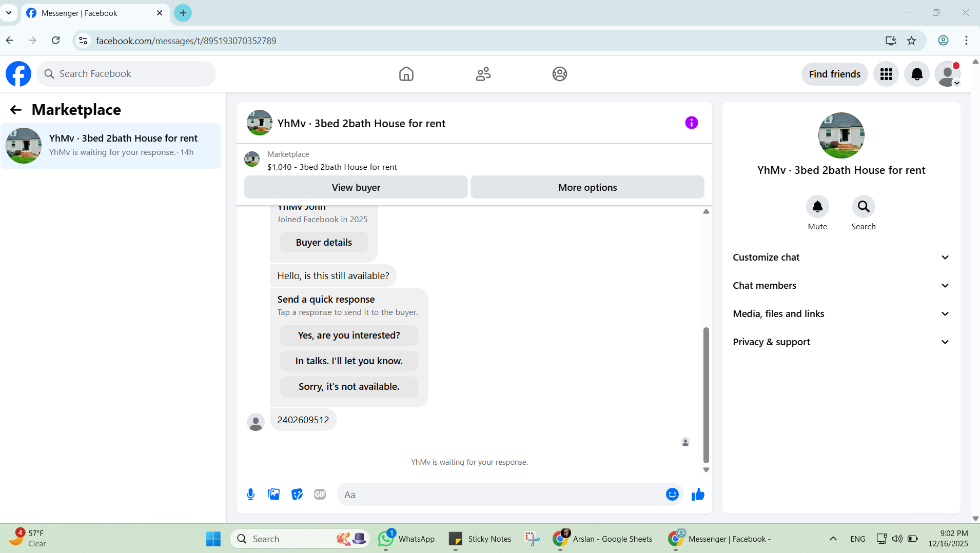
Task: Open the ENG language indicator
Action: pos(857,539)
